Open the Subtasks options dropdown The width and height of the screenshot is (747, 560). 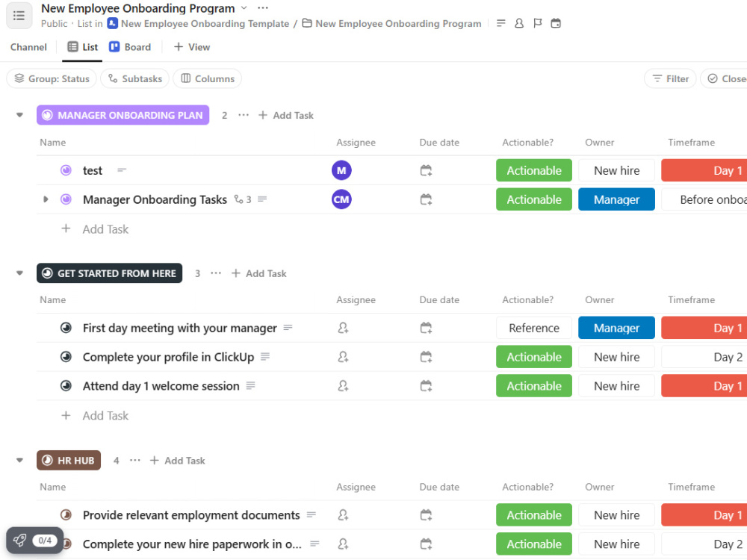tap(135, 78)
